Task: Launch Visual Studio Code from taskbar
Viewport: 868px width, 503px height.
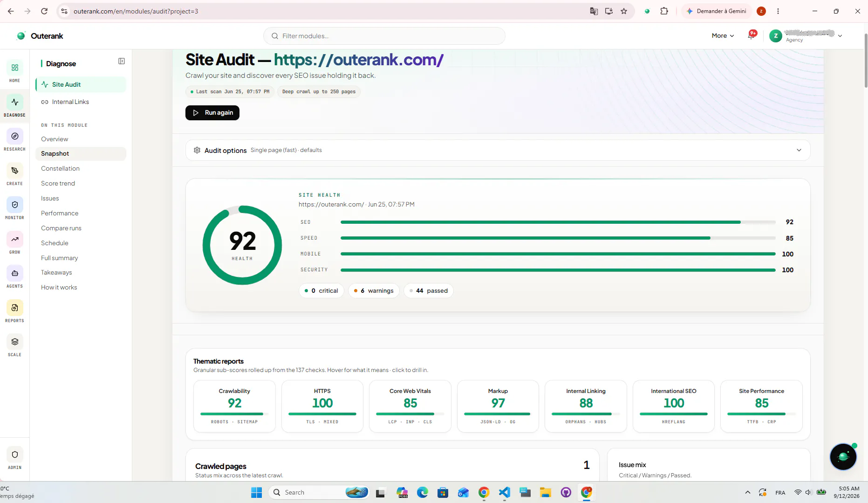Action: click(505, 492)
